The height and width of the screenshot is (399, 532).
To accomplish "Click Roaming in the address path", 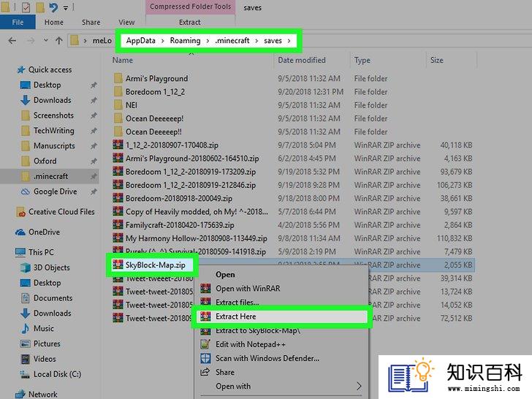I will (186, 41).
